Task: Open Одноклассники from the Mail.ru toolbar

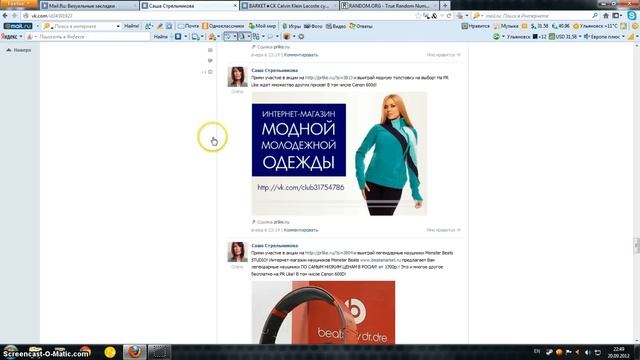Action: (x=223, y=26)
